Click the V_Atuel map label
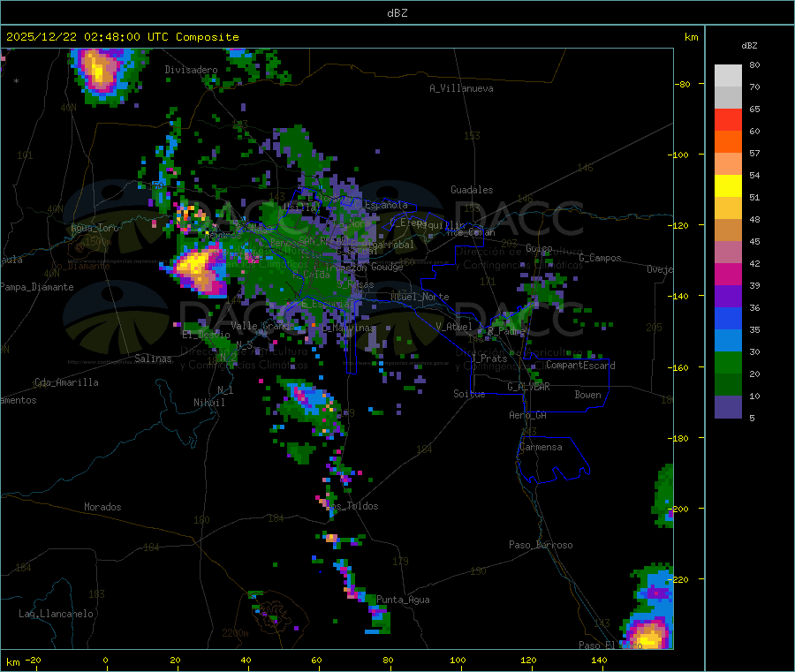Screen dimensions: 795x672 click(454, 327)
